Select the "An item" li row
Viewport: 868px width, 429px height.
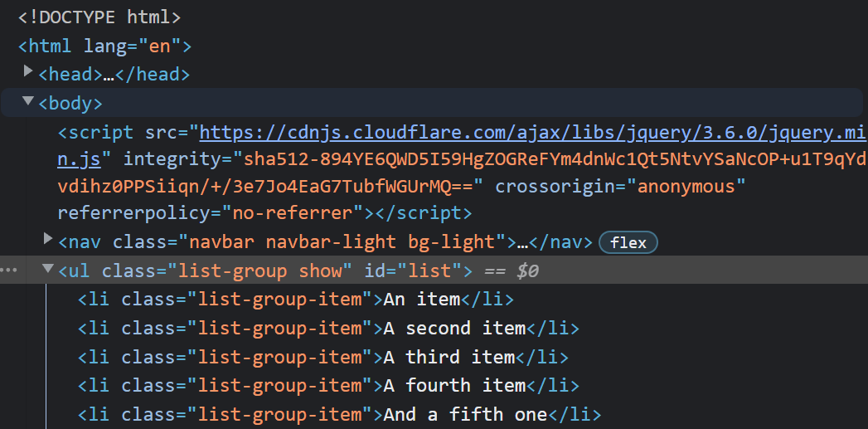pyautogui.click(x=296, y=300)
